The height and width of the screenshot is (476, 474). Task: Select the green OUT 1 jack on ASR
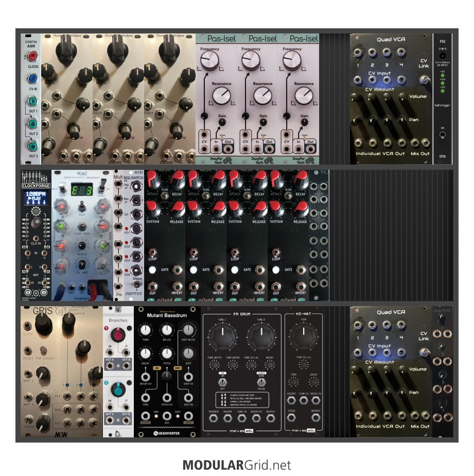click(x=32, y=101)
